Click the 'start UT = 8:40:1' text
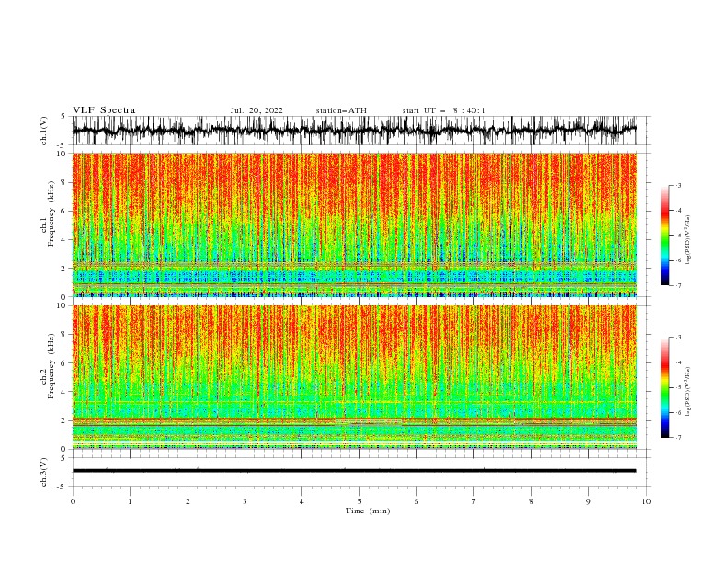This screenshot has width=728, height=563. coord(444,110)
